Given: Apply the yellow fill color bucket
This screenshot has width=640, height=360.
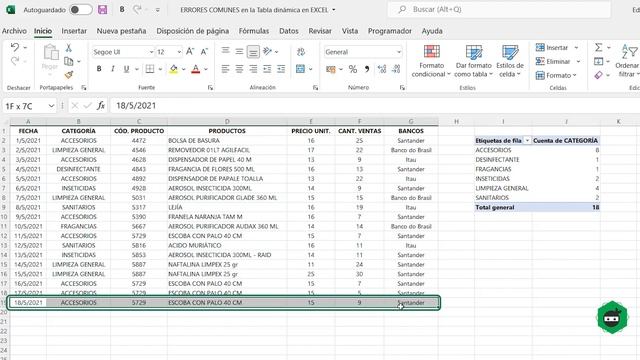Looking at the screenshot, I should (173, 69).
